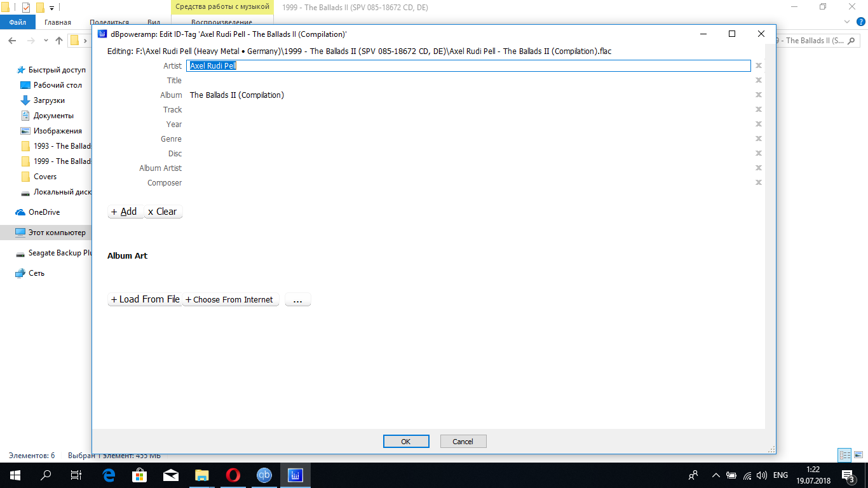Select Средства работы с музыкой contextual tab
The width and height of the screenshot is (868, 488).
coord(222,7)
